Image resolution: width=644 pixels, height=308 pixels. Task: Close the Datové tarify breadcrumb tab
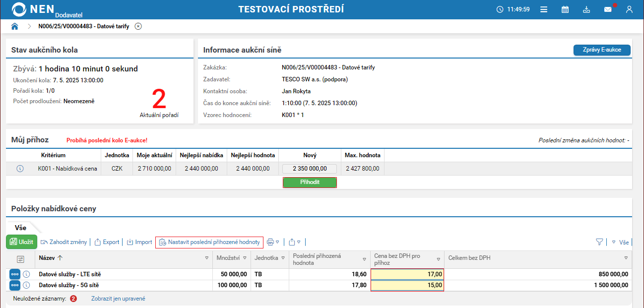(138, 26)
